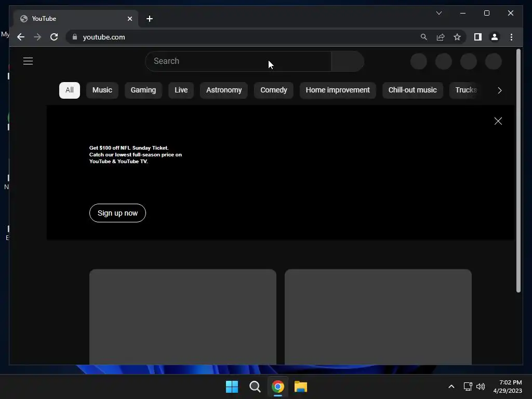Click the search submit button beside Search
The height and width of the screenshot is (399, 532).
click(x=348, y=61)
